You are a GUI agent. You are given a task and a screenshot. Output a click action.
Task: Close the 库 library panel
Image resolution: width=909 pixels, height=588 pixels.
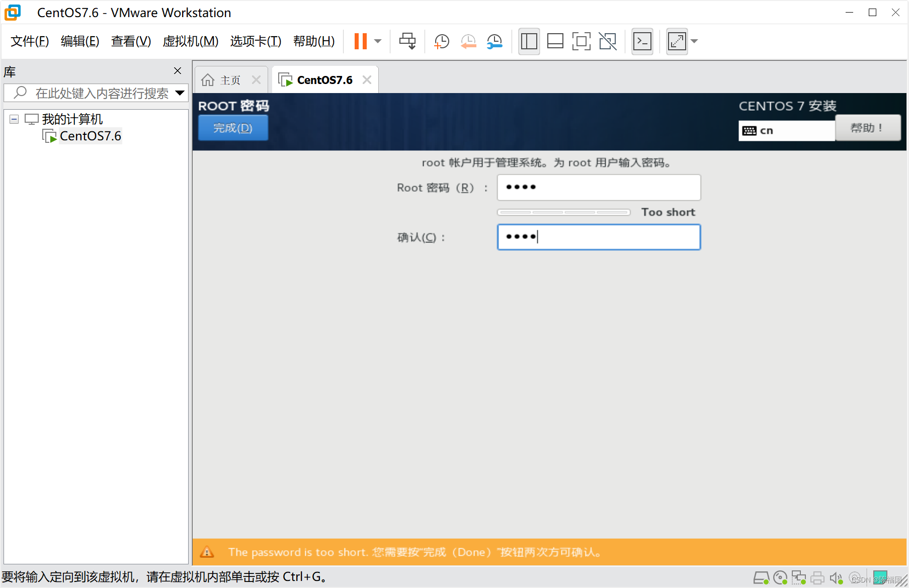[178, 71]
